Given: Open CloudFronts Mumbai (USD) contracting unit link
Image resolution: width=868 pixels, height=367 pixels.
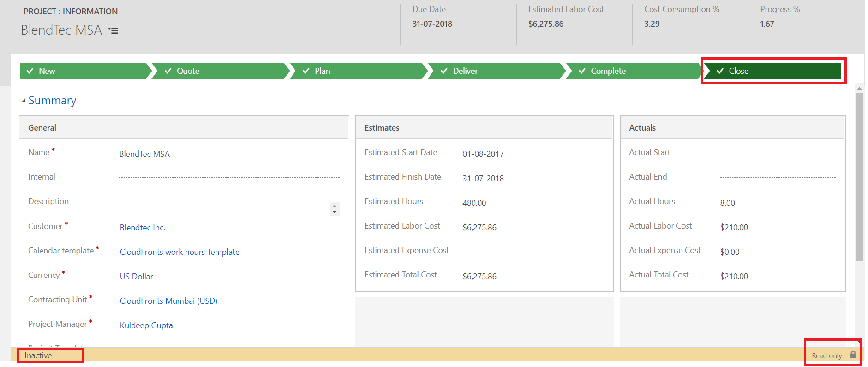Looking at the screenshot, I should click(x=168, y=301).
